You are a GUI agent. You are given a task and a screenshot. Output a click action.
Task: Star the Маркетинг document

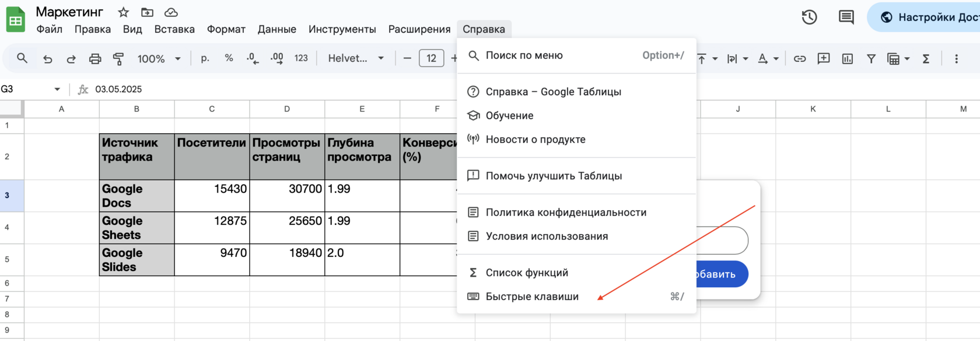pyautogui.click(x=123, y=12)
